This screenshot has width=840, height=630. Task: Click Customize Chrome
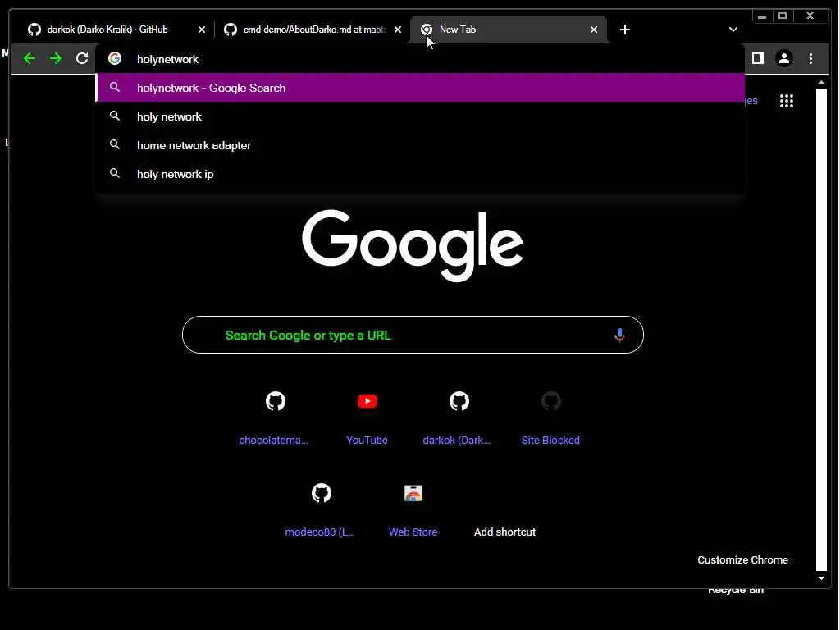[742, 559]
